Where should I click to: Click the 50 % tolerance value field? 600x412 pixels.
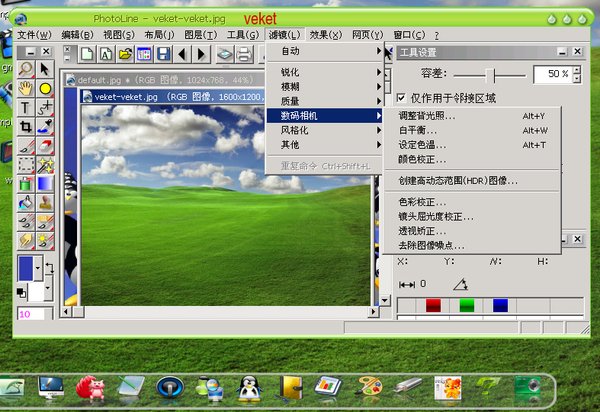pos(553,74)
